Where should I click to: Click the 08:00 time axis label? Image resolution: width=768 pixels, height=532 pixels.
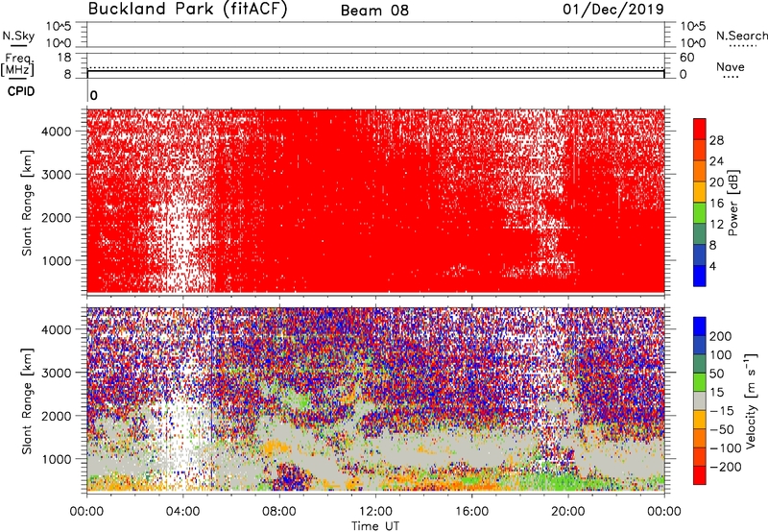point(279,512)
